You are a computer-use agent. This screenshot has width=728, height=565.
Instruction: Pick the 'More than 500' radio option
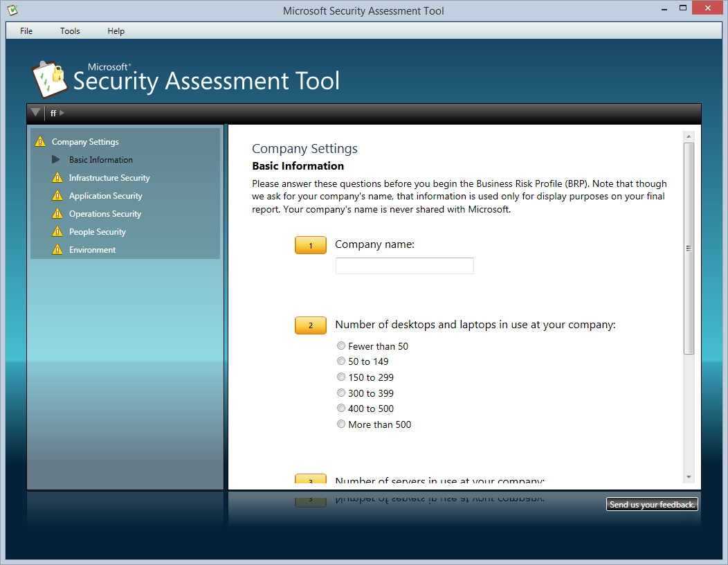(x=341, y=424)
